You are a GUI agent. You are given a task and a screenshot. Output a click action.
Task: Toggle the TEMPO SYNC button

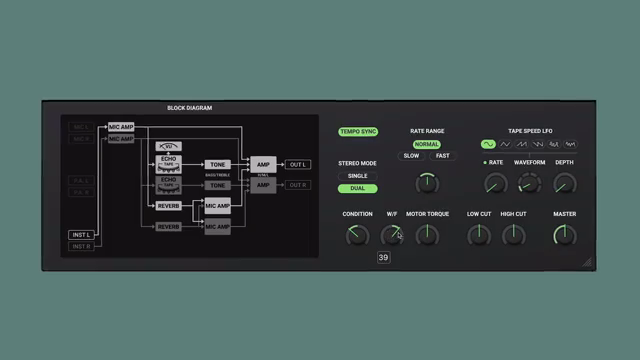(358, 131)
